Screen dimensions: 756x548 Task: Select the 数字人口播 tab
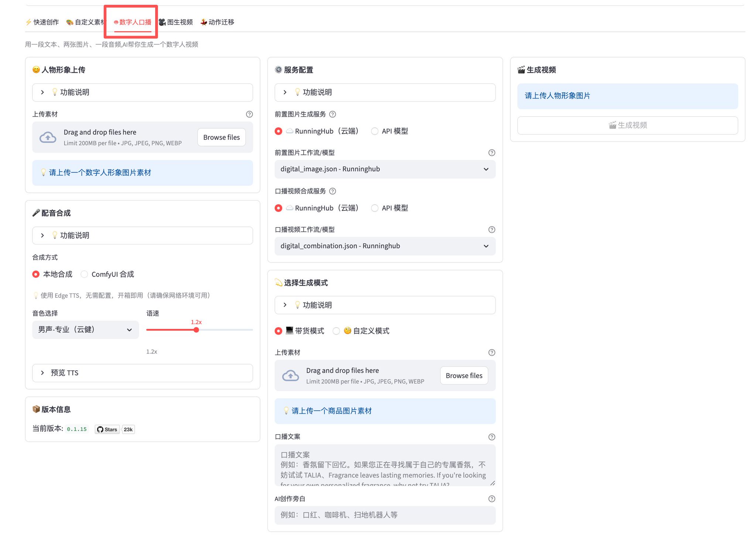coord(133,22)
